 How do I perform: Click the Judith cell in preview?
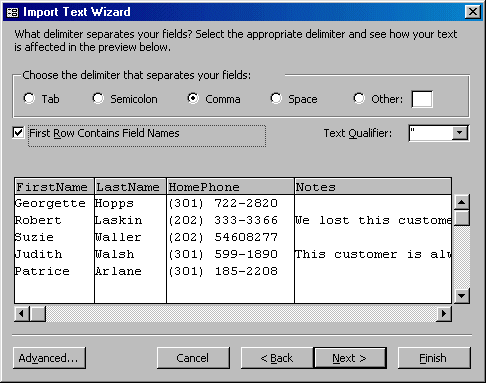click(x=39, y=254)
